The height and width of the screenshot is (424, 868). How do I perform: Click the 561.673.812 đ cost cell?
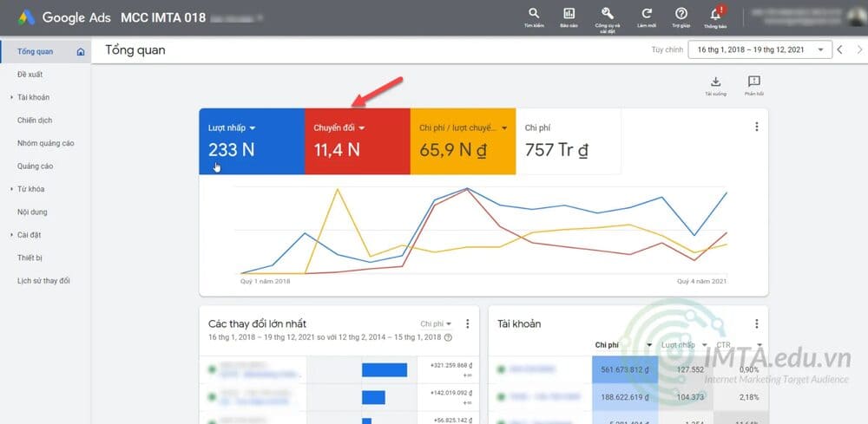(626, 370)
